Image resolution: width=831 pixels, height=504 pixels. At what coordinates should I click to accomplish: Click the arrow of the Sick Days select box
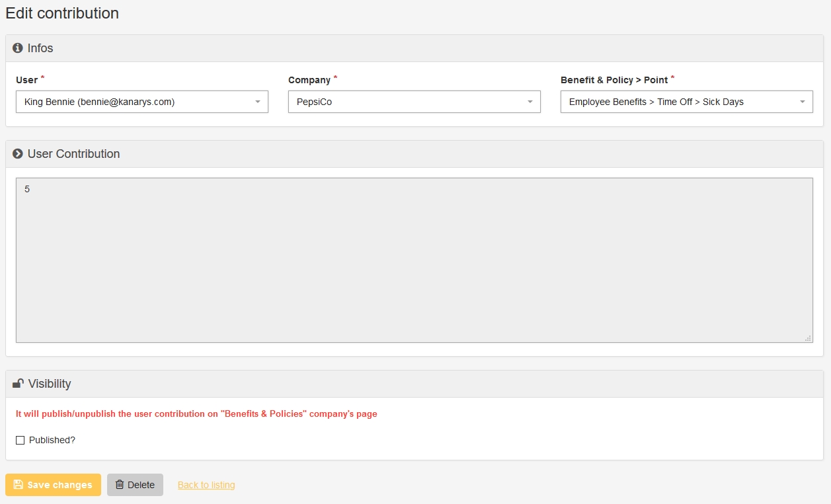[803, 102]
